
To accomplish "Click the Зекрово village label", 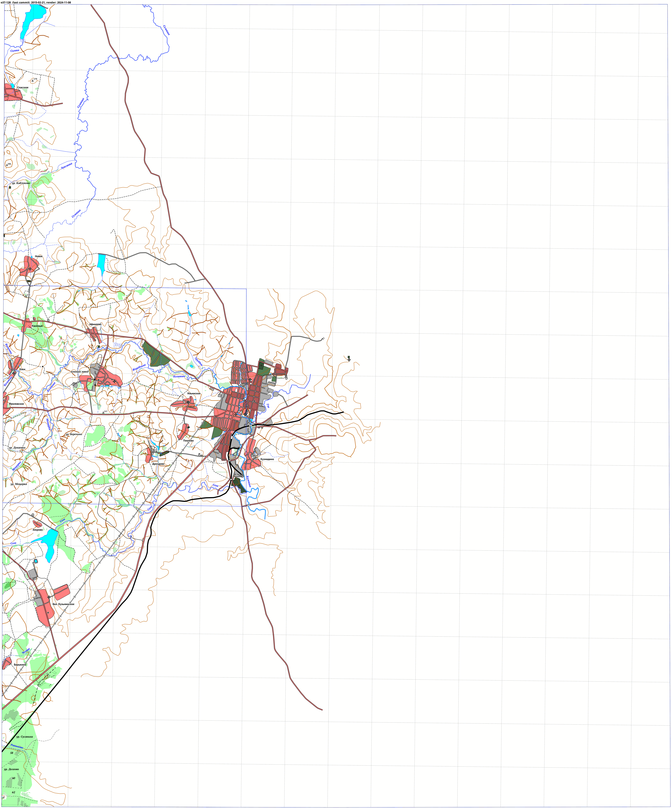I will tap(37, 530).
